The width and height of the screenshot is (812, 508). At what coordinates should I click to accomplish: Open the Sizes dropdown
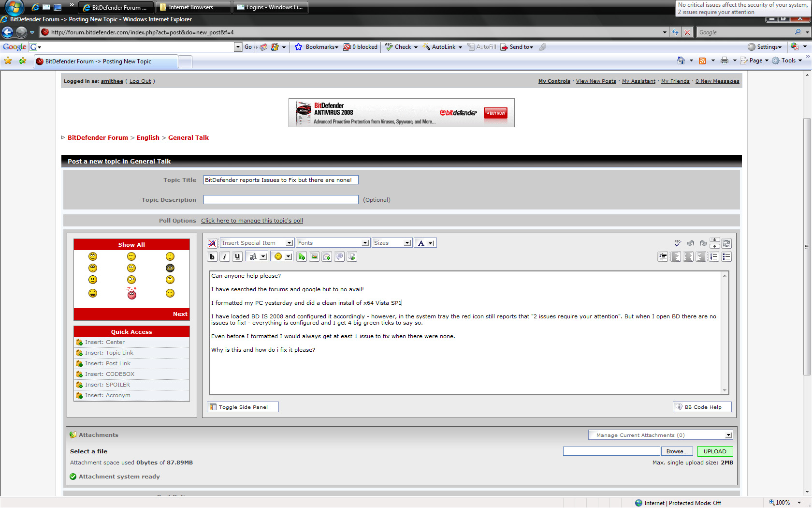[392, 243]
